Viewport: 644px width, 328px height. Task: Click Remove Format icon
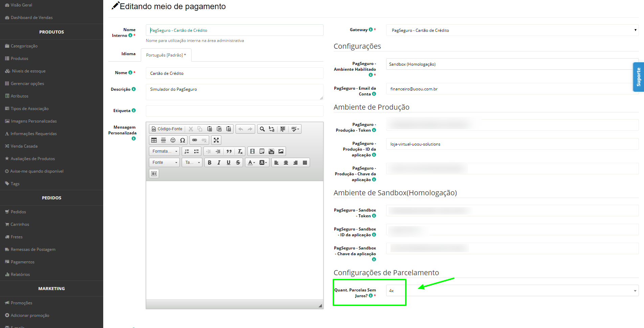click(x=240, y=151)
